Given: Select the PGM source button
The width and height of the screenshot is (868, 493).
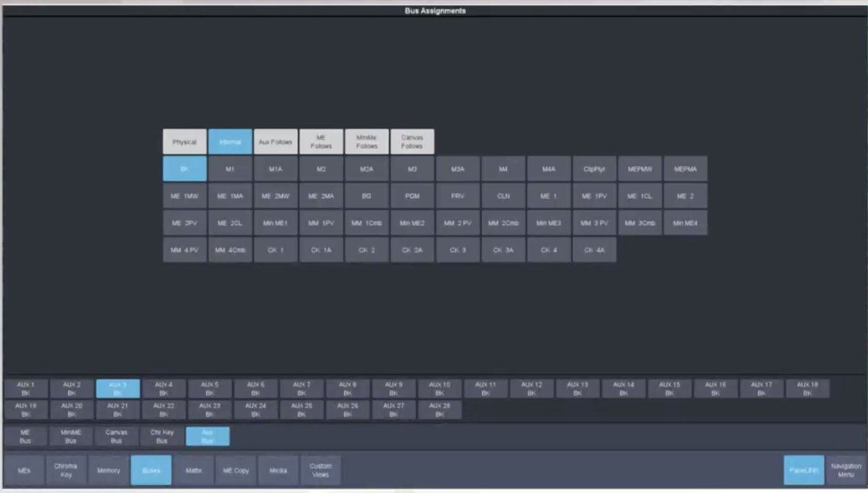Looking at the screenshot, I should point(412,195).
